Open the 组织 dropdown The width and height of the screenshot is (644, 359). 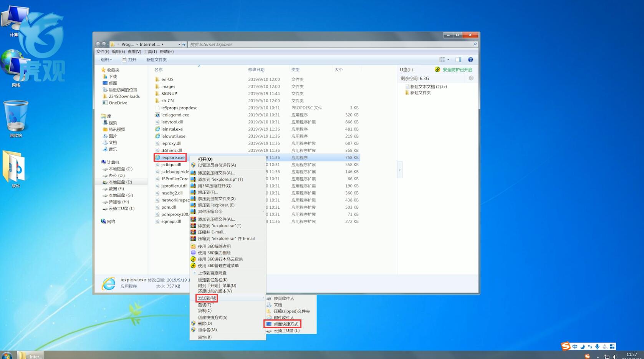click(106, 60)
